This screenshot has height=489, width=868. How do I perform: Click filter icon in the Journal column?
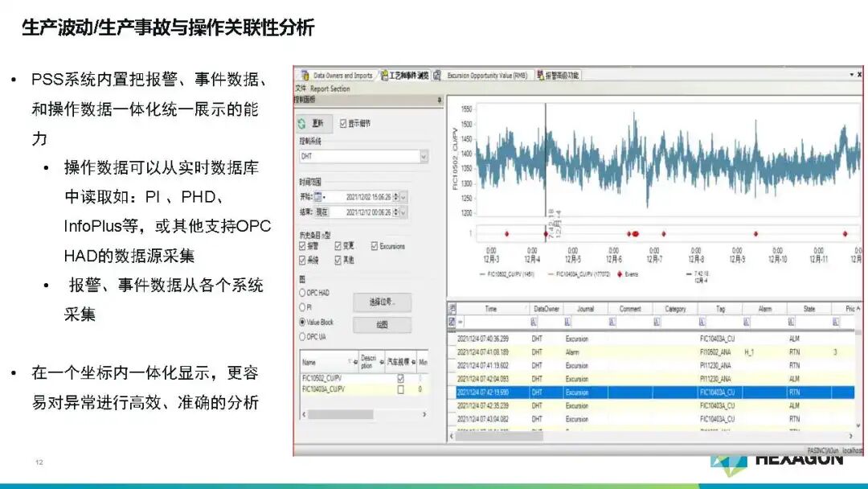pos(567,322)
